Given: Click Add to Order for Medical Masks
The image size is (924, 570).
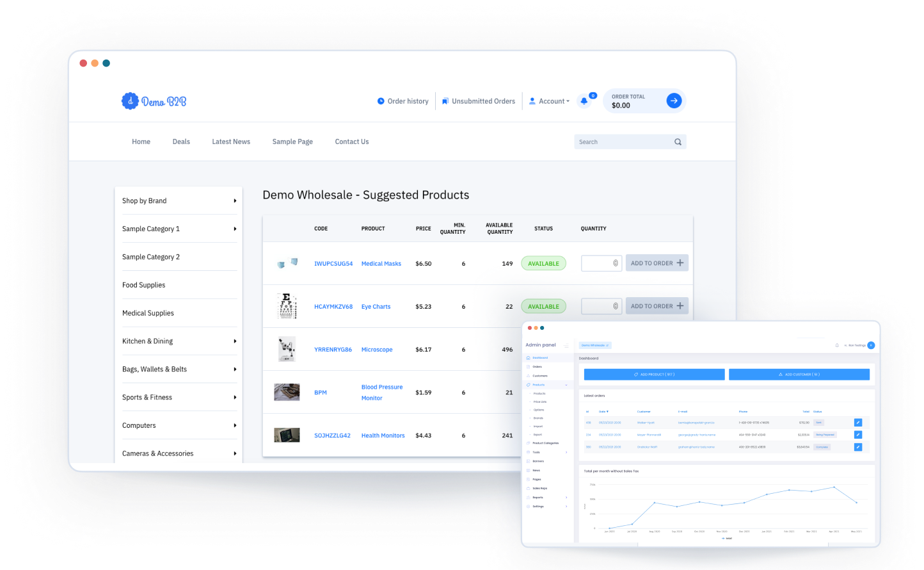Looking at the screenshot, I should coord(657,263).
